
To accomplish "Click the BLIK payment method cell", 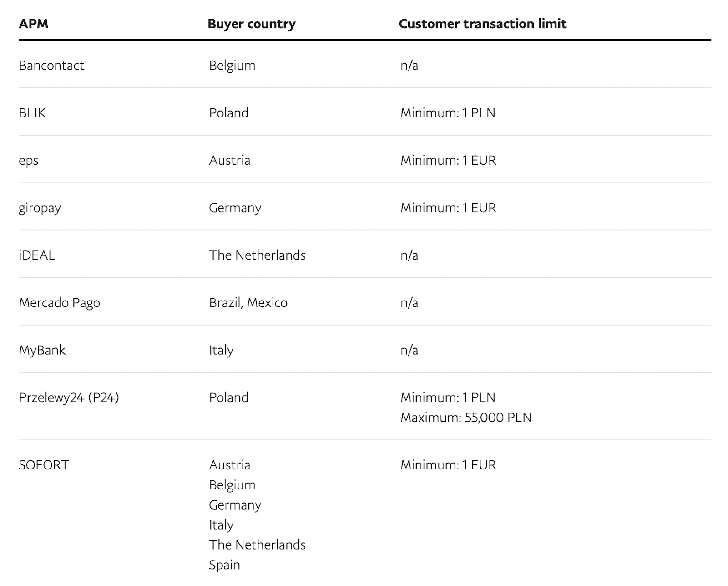I will coord(32,113).
